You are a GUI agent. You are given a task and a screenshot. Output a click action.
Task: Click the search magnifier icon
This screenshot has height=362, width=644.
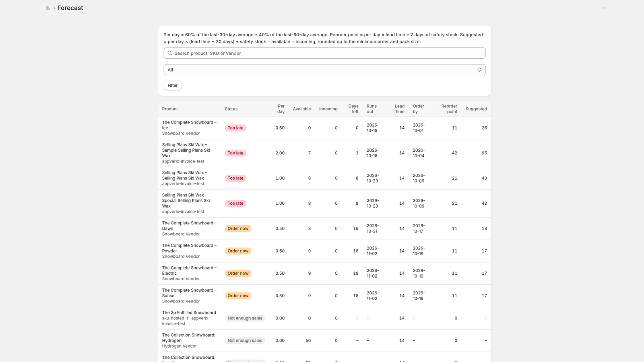click(x=170, y=53)
